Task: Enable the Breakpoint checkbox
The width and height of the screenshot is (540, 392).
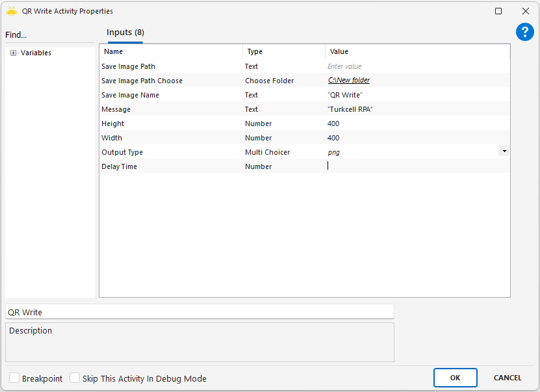Action: click(x=14, y=378)
